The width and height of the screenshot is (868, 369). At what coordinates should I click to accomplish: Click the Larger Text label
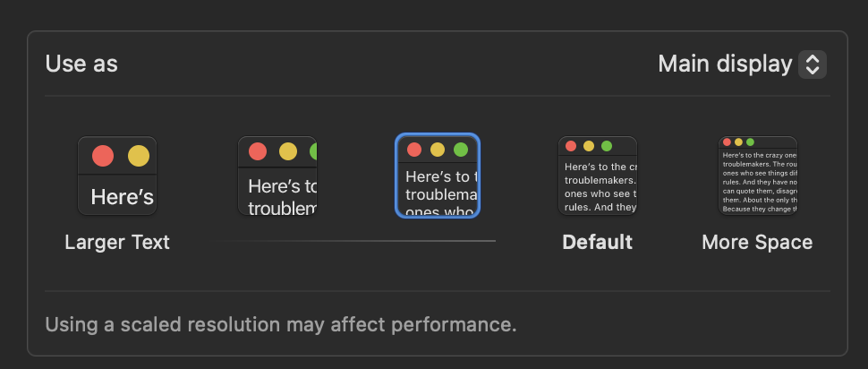tap(117, 243)
